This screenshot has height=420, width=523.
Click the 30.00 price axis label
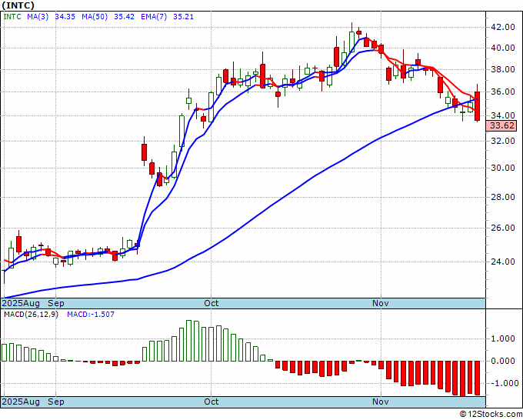(x=504, y=168)
